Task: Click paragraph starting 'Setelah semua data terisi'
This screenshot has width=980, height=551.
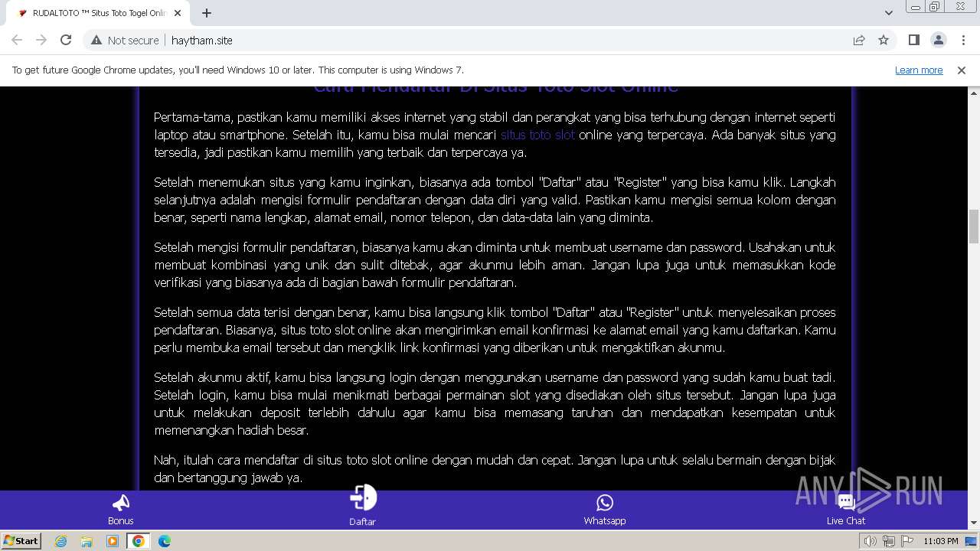Action: pos(495,330)
